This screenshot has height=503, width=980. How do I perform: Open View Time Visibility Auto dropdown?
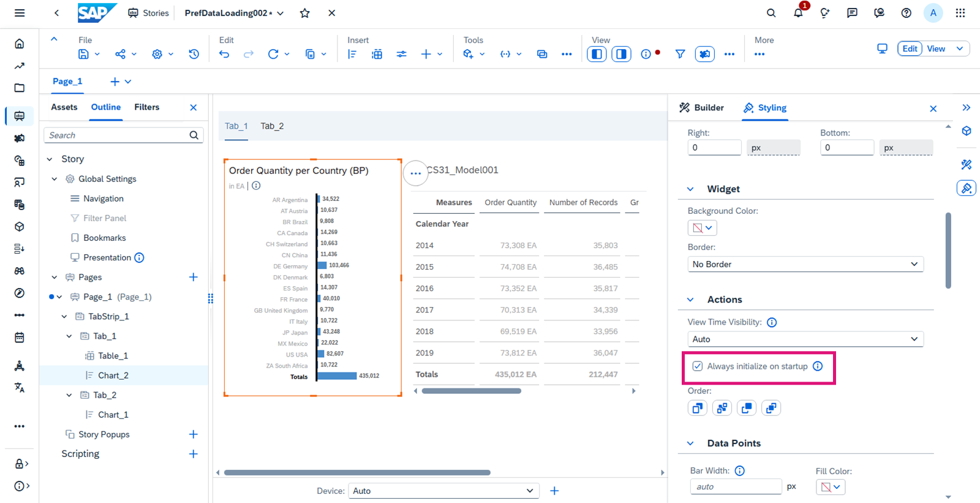pos(805,339)
